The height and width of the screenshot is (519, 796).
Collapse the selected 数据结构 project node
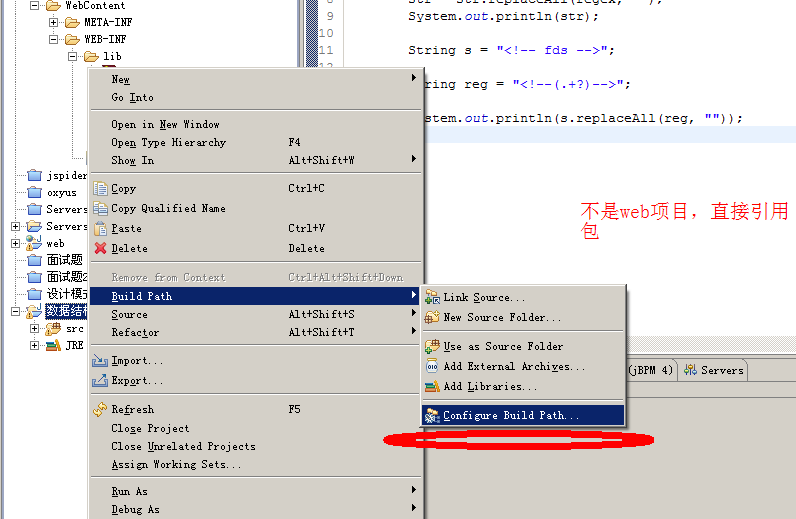coord(16,311)
